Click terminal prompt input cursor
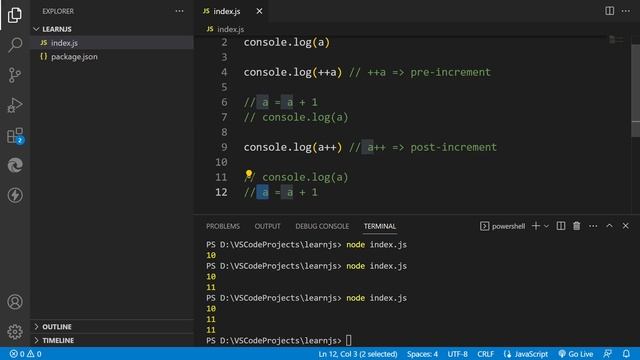Viewport: 640px width, 360px height. pos(349,340)
